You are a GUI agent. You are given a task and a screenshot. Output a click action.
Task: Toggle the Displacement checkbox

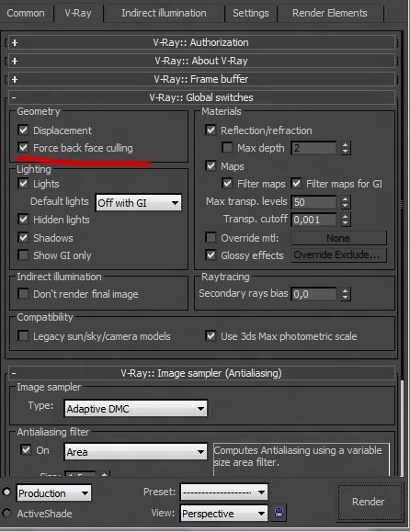coord(23,130)
